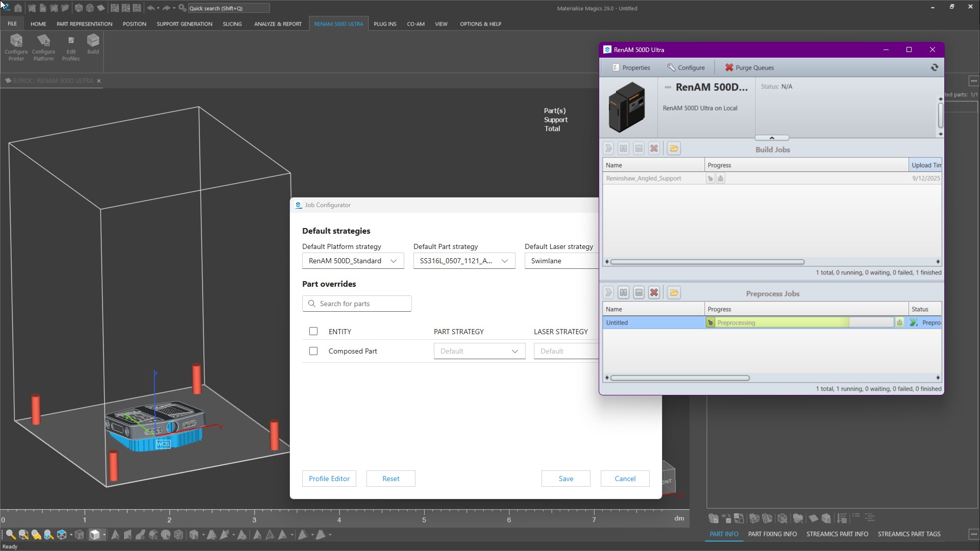Open the Configure Printer tool
Screen dimensions: 980x551
tap(16, 47)
